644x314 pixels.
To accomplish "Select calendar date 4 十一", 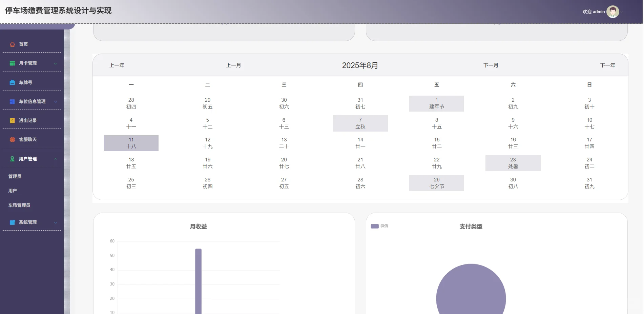I will pyautogui.click(x=131, y=123).
